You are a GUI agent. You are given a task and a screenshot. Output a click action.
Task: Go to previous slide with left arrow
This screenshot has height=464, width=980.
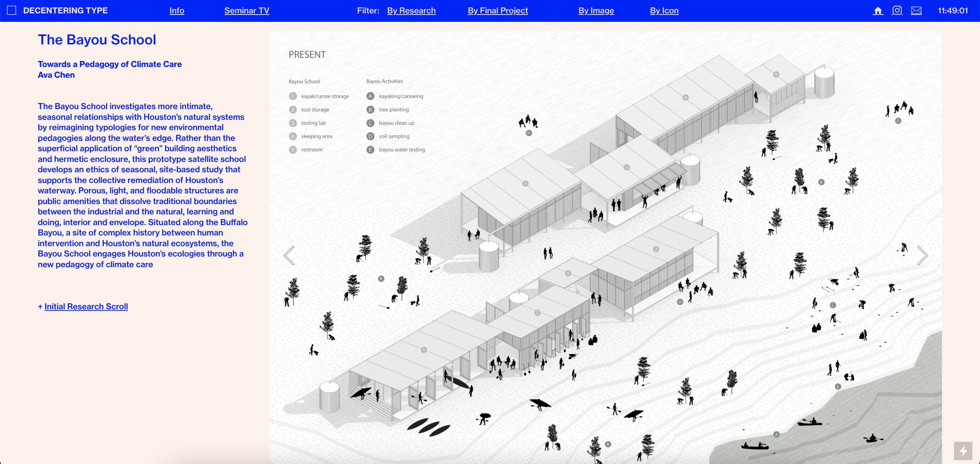coord(289,255)
